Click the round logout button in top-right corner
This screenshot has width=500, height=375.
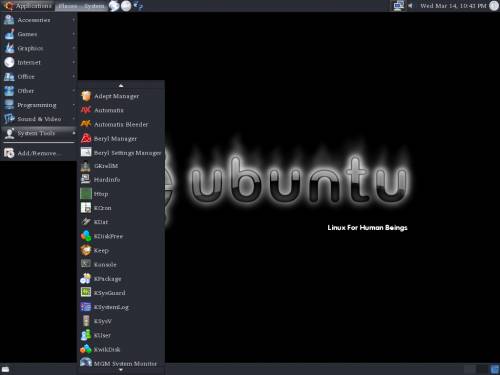tap(494, 6)
